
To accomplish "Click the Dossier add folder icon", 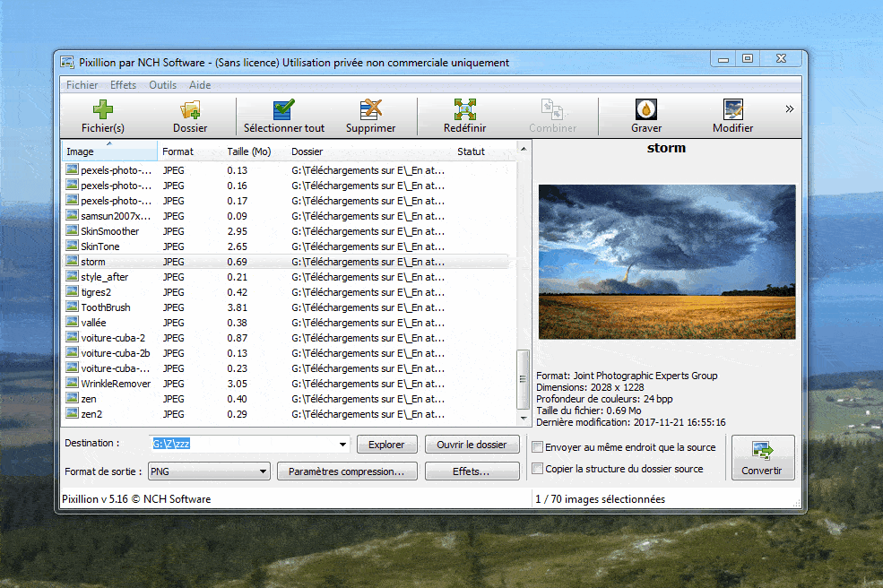I will pyautogui.click(x=190, y=109).
